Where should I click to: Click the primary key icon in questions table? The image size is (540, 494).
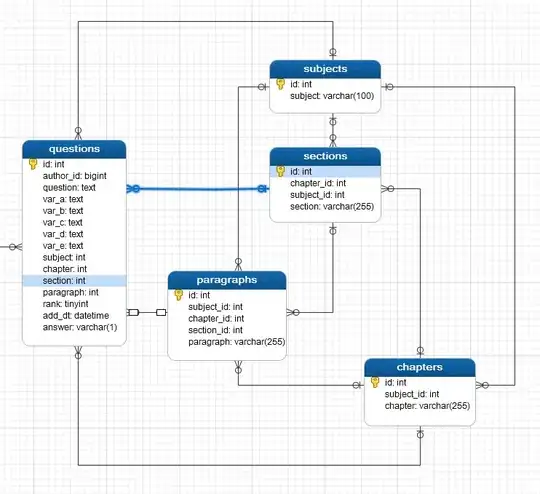point(33,164)
